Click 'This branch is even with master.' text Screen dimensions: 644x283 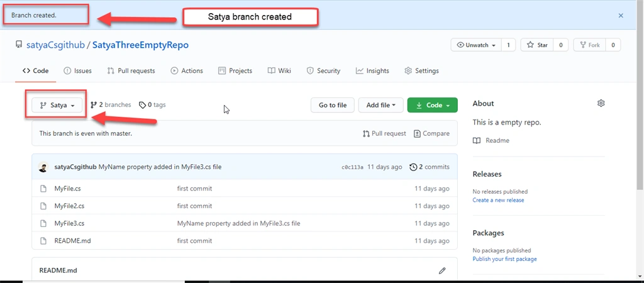pyautogui.click(x=86, y=133)
